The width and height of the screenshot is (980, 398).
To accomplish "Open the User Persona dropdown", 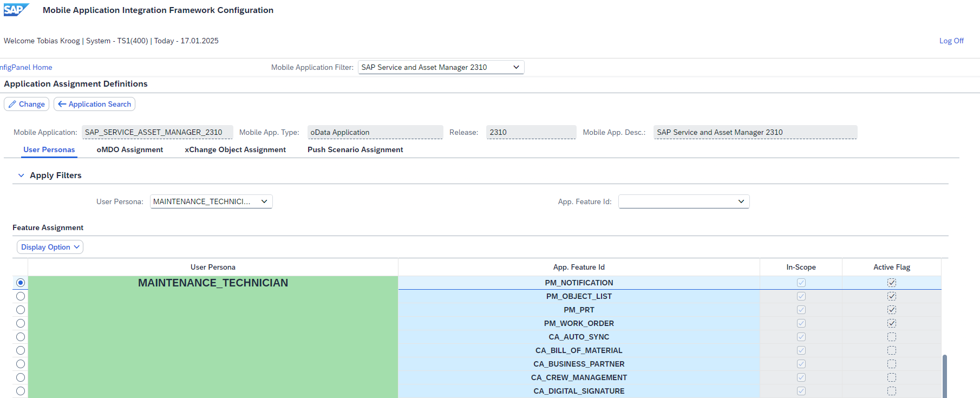I will point(211,201).
